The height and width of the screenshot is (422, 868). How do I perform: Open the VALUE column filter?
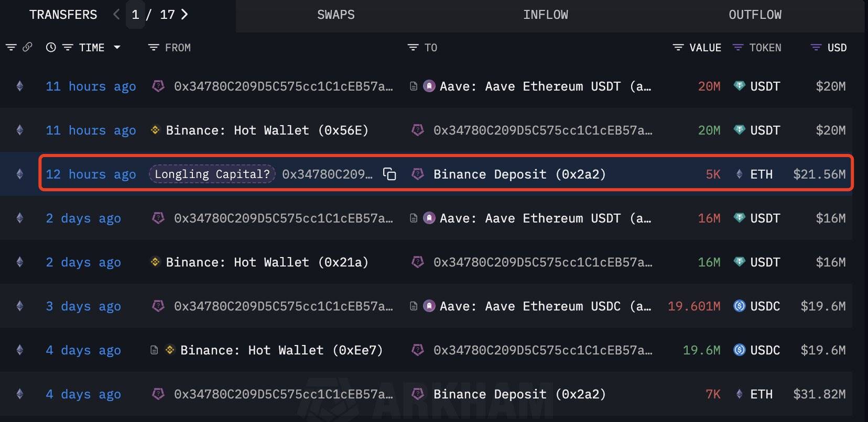click(x=678, y=48)
